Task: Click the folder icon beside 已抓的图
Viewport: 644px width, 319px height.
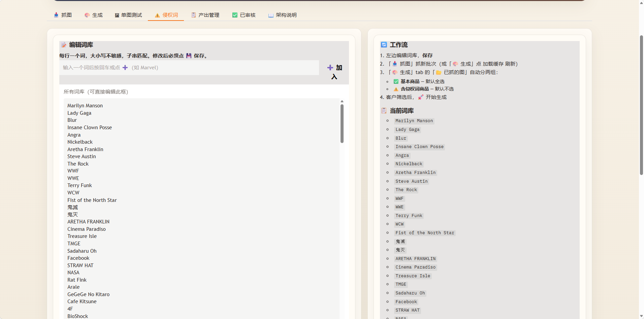Action: [439, 72]
